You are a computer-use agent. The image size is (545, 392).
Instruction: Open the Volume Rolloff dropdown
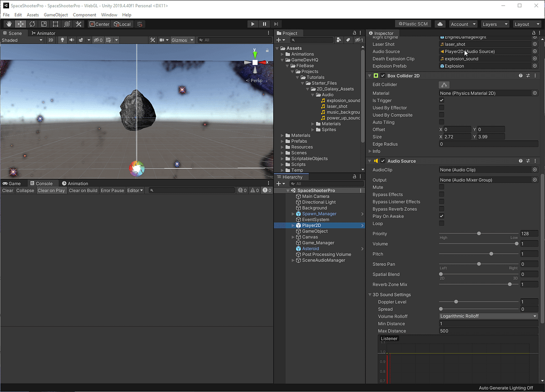pos(488,316)
